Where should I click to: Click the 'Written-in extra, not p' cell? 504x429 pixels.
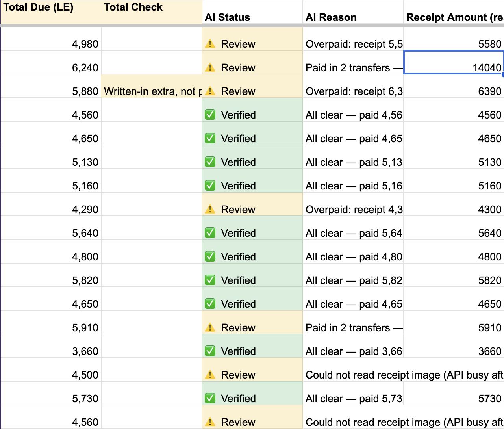[x=152, y=86]
